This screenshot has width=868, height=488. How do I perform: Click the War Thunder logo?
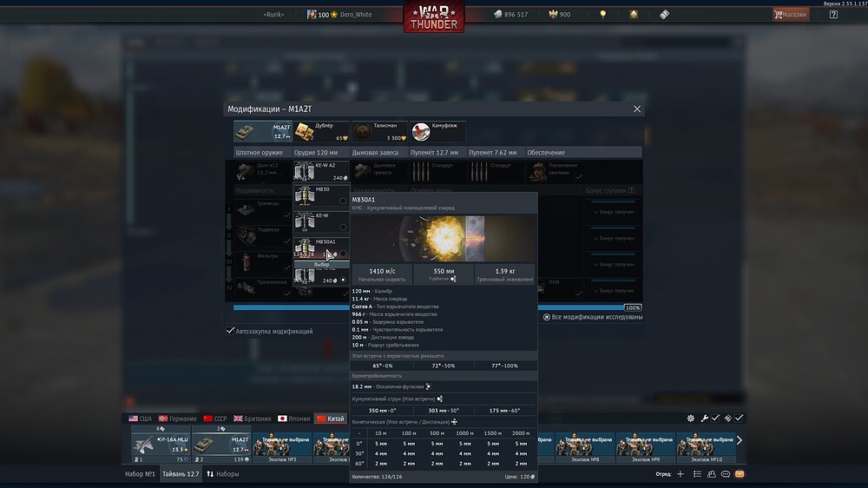coord(434,16)
